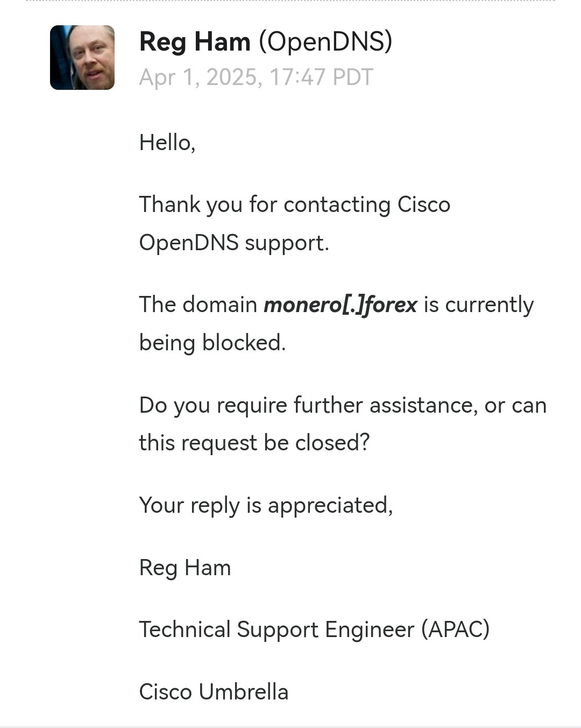Click the 'Hello,' greeting line
The width and height of the screenshot is (581, 728).
[x=167, y=143]
